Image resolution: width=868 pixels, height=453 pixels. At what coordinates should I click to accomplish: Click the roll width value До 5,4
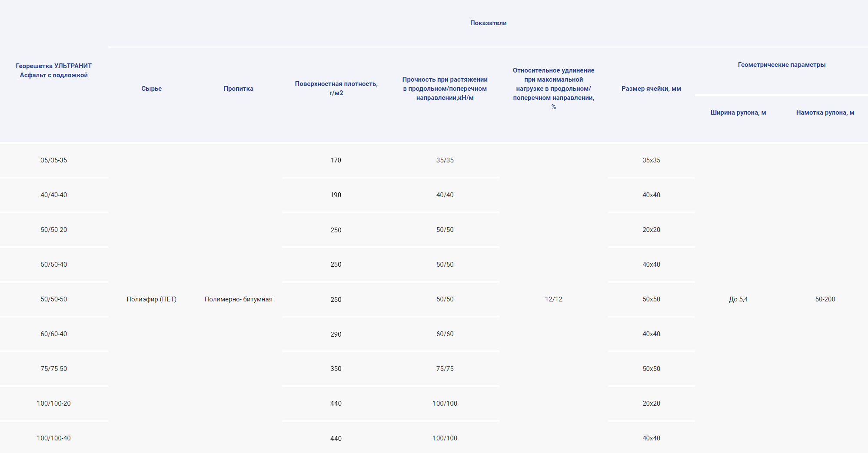pyautogui.click(x=738, y=299)
